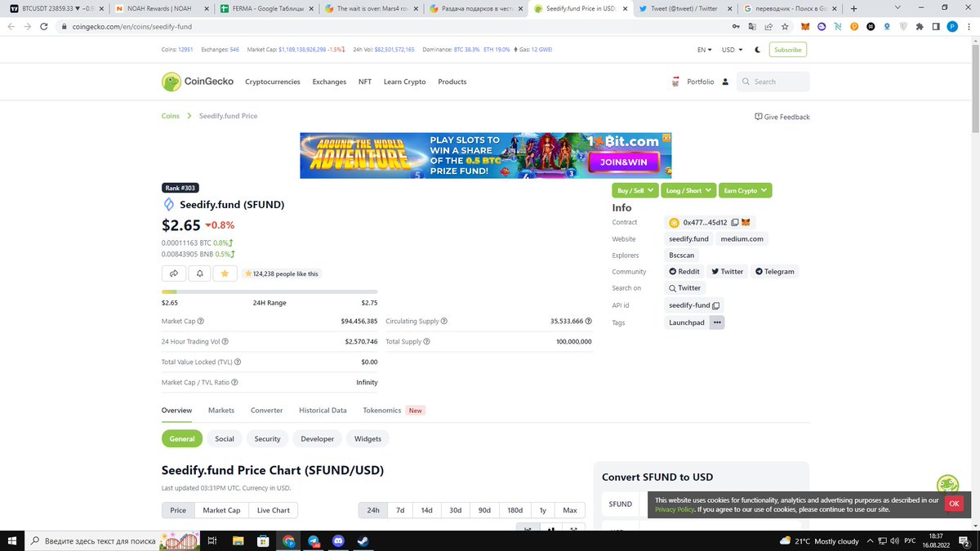Viewport: 980px width, 551px height.
Task: Click the Subscribe button
Action: (788, 50)
